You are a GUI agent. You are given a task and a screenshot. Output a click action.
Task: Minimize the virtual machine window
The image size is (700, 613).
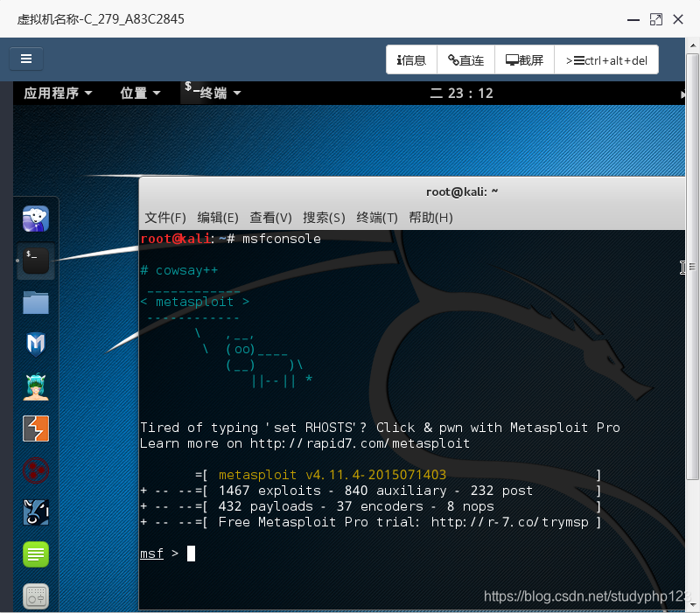(633, 19)
